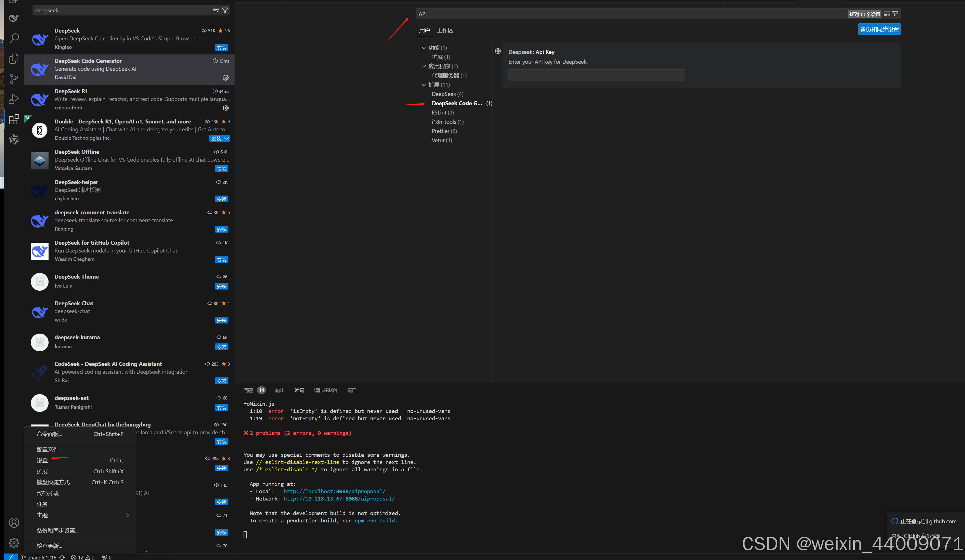Open Source Control view icon

(14, 79)
